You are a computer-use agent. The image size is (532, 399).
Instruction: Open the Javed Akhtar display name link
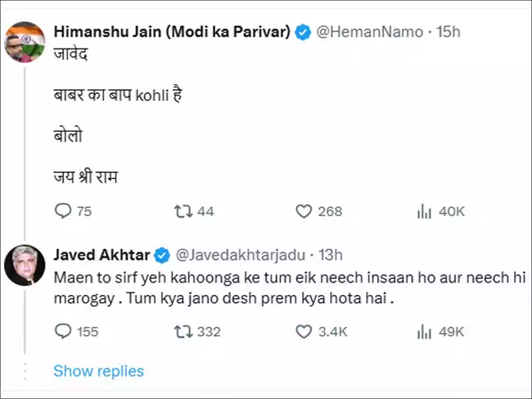[102, 255]
